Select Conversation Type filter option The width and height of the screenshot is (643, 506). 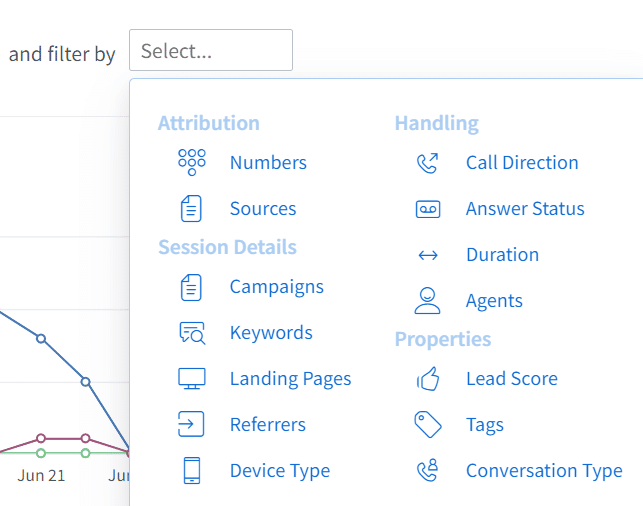click(x=544, y=471)
